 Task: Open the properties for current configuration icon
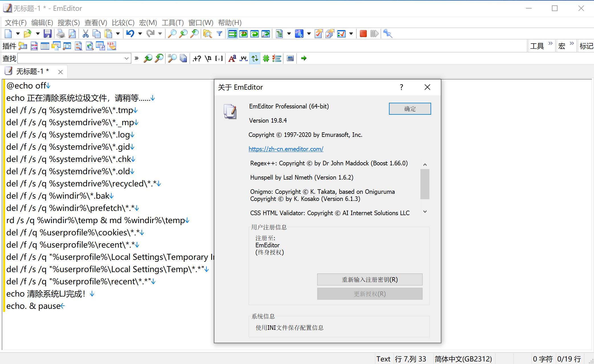tap(318, 34)
